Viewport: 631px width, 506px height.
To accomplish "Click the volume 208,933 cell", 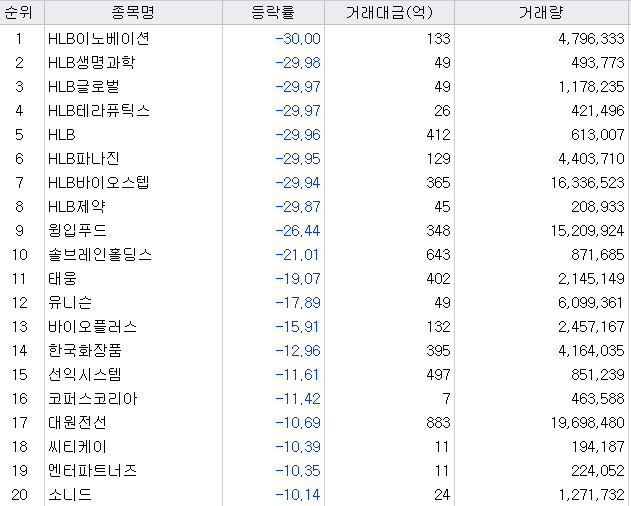I will pyautogui.click(x=598, y=207).
